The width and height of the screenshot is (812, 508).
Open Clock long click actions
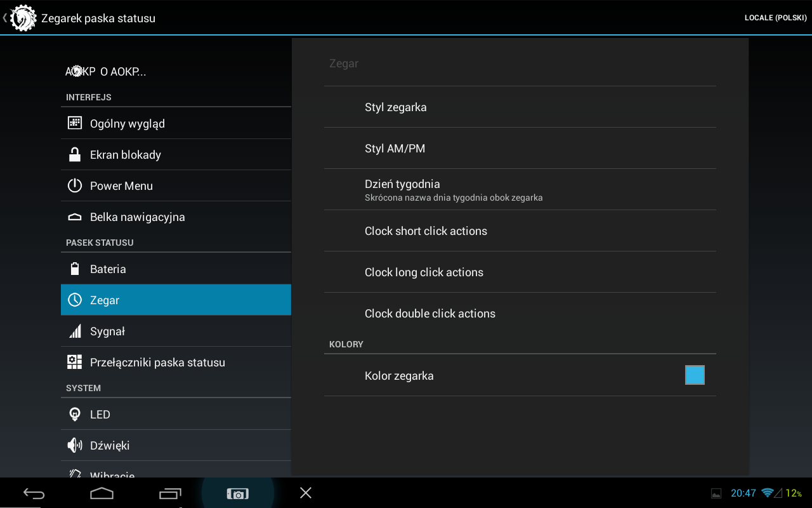[x=520, y=272]
